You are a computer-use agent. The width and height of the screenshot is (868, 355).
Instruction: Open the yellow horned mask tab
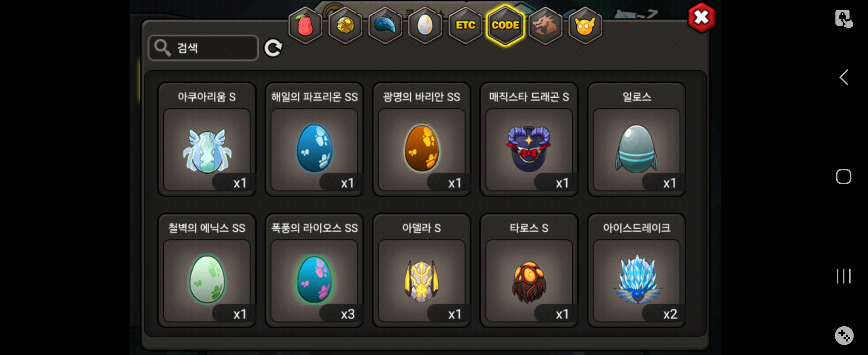(x=585, y=25)
